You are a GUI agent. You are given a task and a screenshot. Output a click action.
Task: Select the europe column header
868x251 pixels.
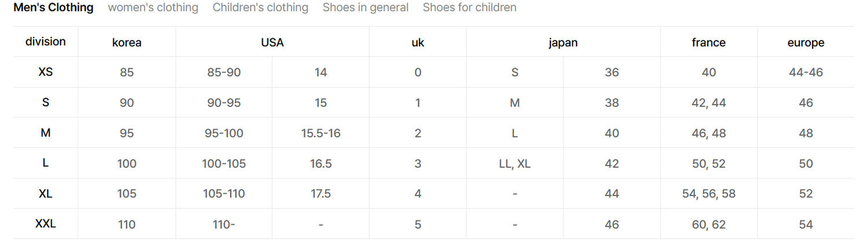806,42
